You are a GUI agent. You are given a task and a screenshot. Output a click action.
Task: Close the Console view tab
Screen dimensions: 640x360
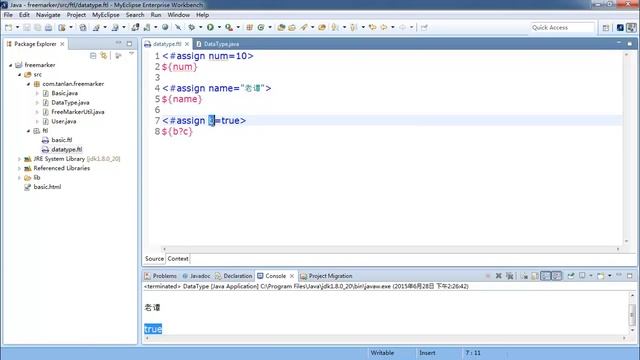tap(291, 276)
